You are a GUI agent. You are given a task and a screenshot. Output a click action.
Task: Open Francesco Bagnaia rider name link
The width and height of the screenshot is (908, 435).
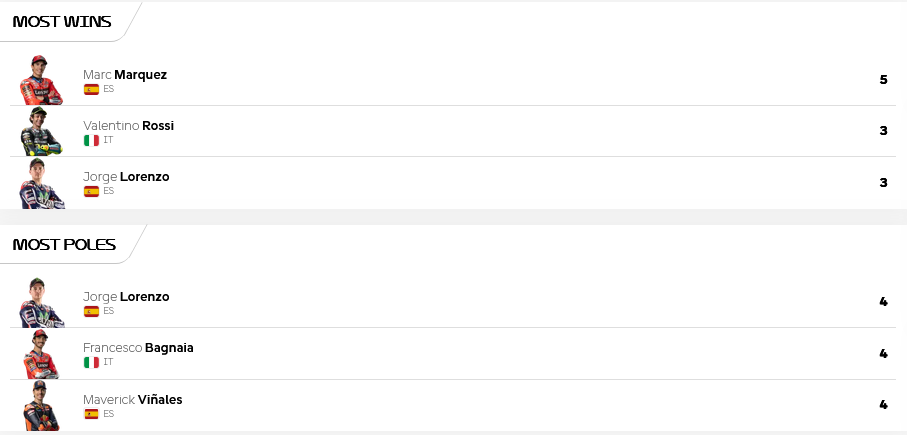tap(138, 348)
